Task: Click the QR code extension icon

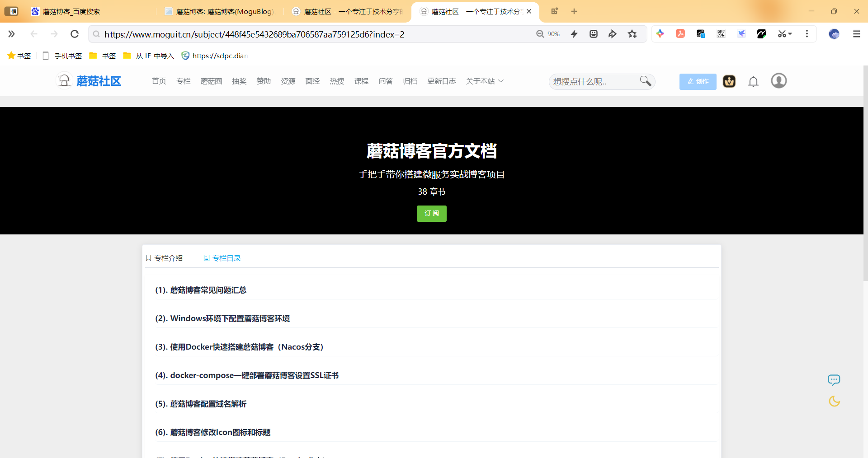Action: tap(721, 33)
